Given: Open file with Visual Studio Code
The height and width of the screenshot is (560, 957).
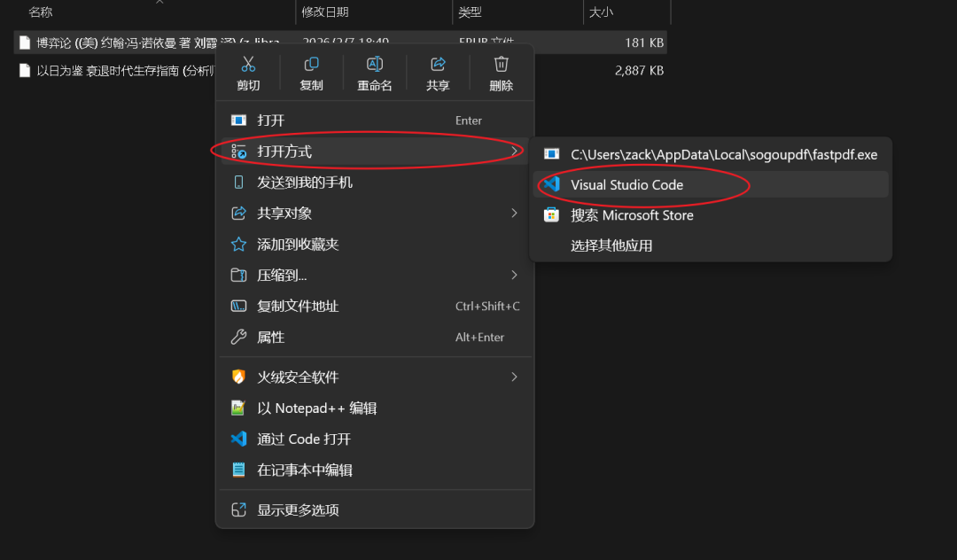Looking at the screenshot, I should (x=626, y=185).
